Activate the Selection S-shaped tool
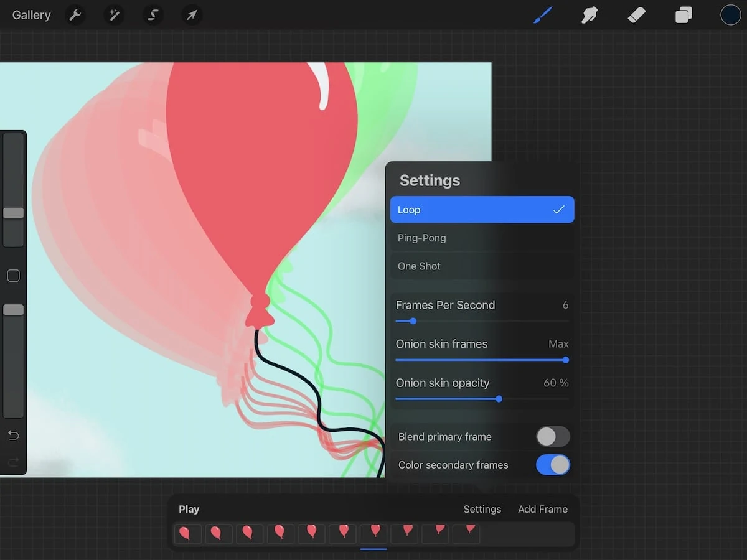The height and width of the screenshot is (560, 747). 153,15
